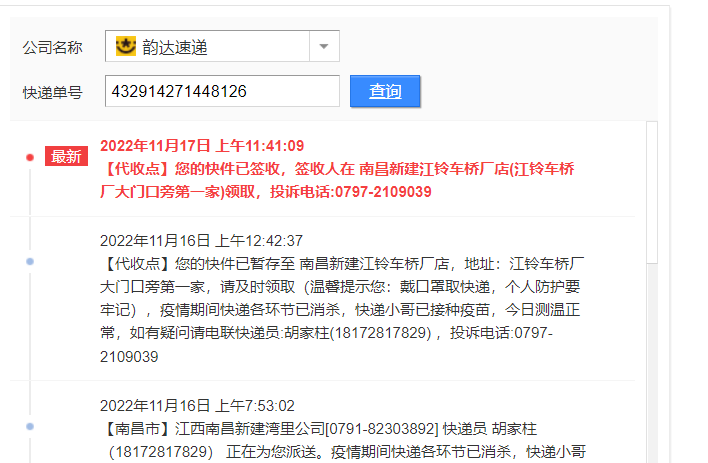The width and height of the screenshot is (708, 463).
Task: Click the 快递单号 label
Action: pos(52,93)
